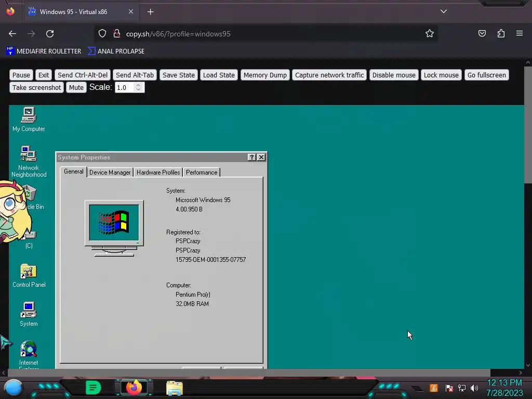Open the list all tabs chevron
The height and width of the screenshot is (399, 532).
click(x=444, y=11)
